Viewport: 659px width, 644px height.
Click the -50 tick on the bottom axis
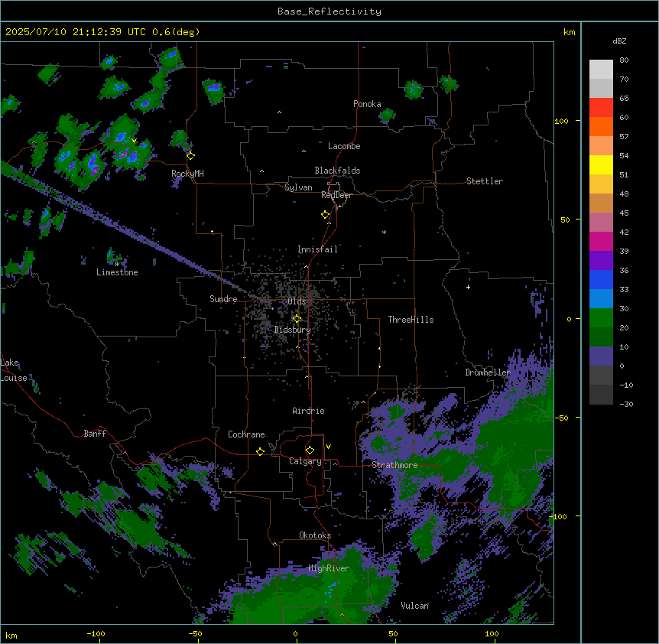click(195, 633)
